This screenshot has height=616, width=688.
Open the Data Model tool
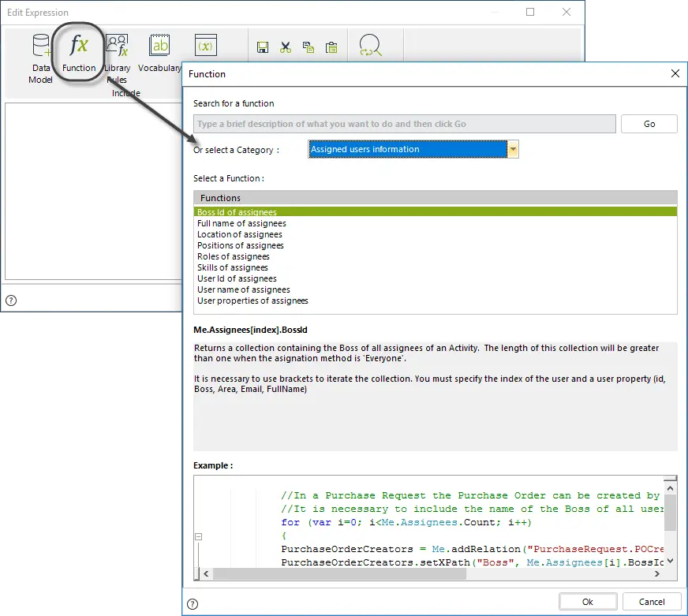click(41, 58)
